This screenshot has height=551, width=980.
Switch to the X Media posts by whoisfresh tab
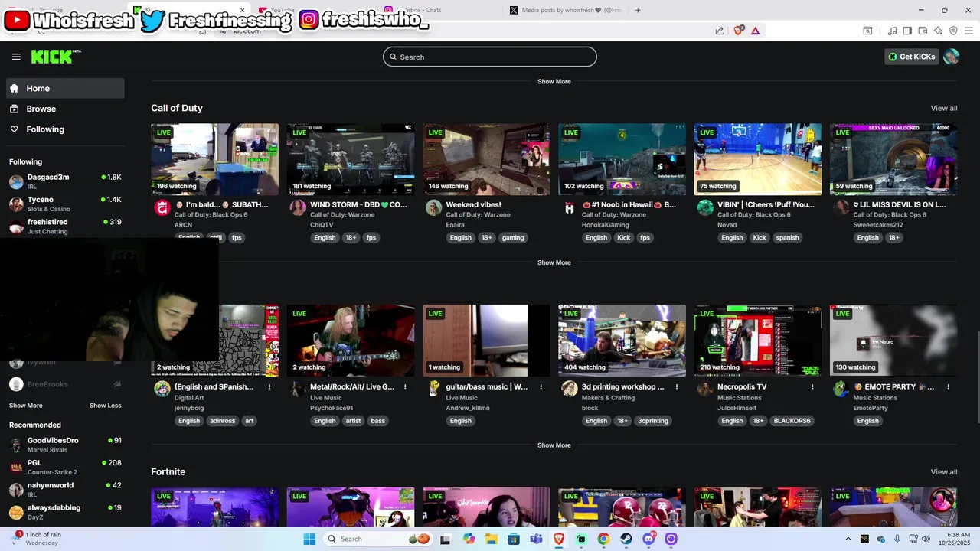567,10
